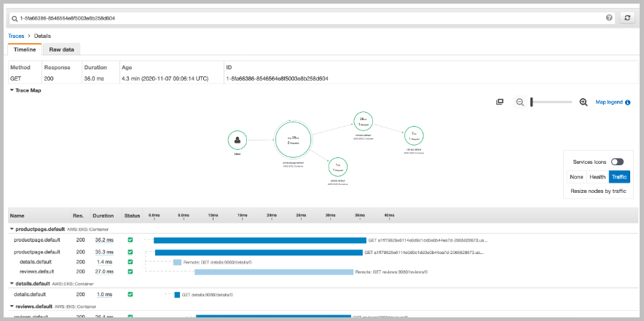Collapse the productpage.default segment group
Image resolution: width=644 pixels, height=321 pixels.
12,229
